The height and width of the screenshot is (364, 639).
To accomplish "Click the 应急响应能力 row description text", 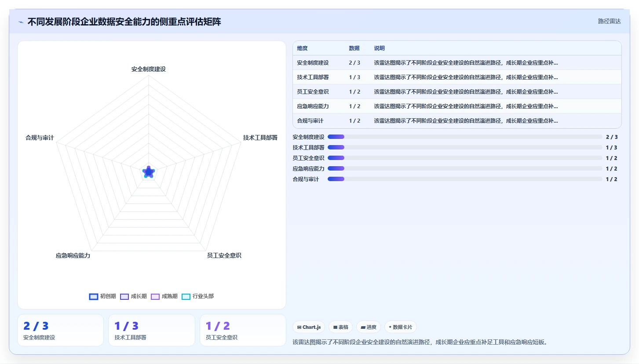I will coord(466,106).
